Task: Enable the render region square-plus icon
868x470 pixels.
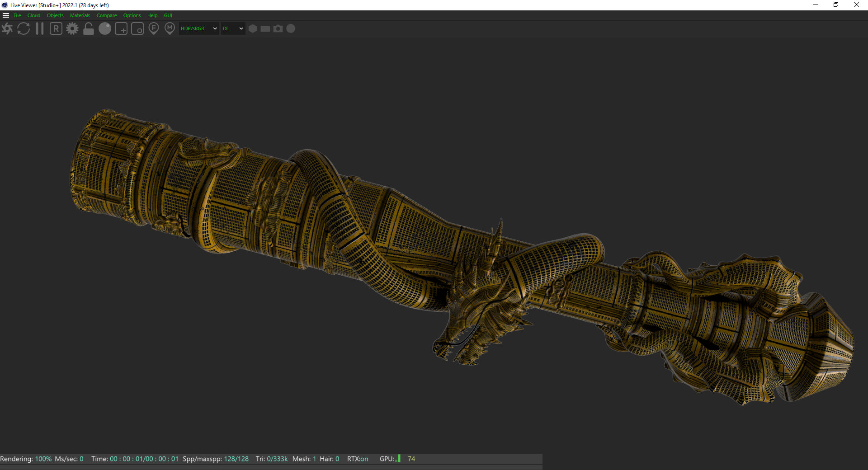Action: click(x=121, y=28)
